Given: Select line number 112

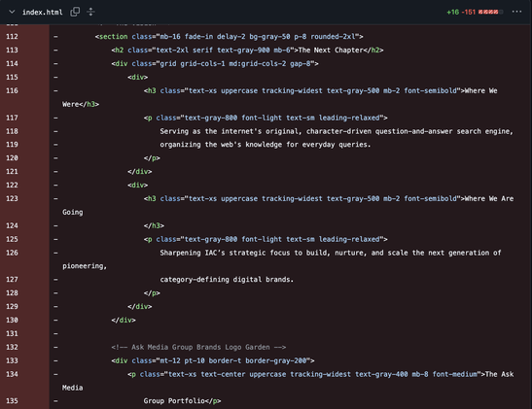Looking at the screenshot, I should point(13,37).
